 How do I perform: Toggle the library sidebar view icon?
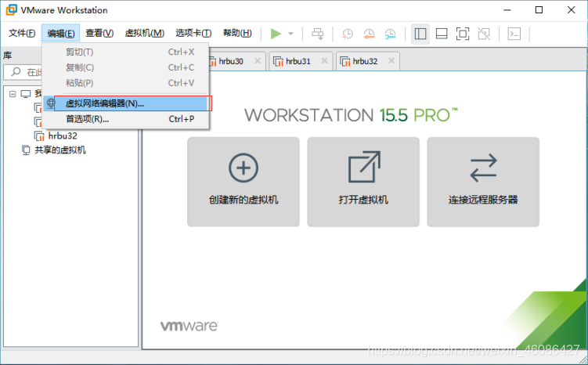[420, 34]
